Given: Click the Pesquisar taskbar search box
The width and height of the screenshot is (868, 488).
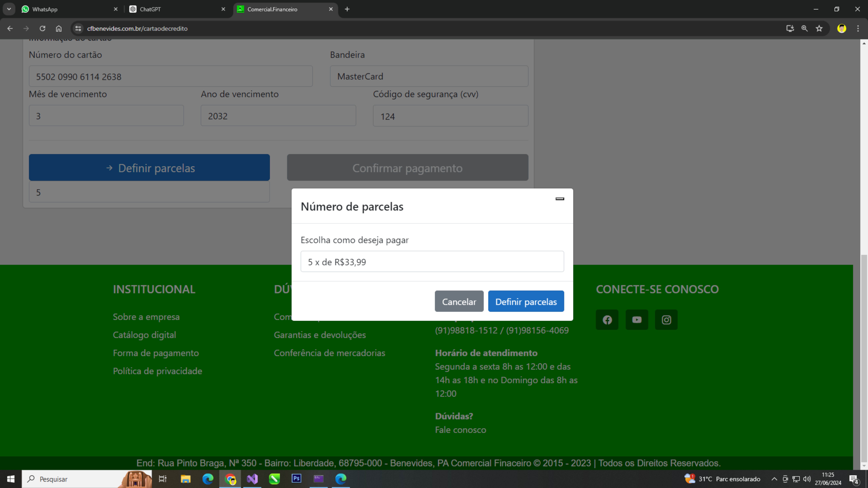Looking at the screenshot, I should pos(87,479).
